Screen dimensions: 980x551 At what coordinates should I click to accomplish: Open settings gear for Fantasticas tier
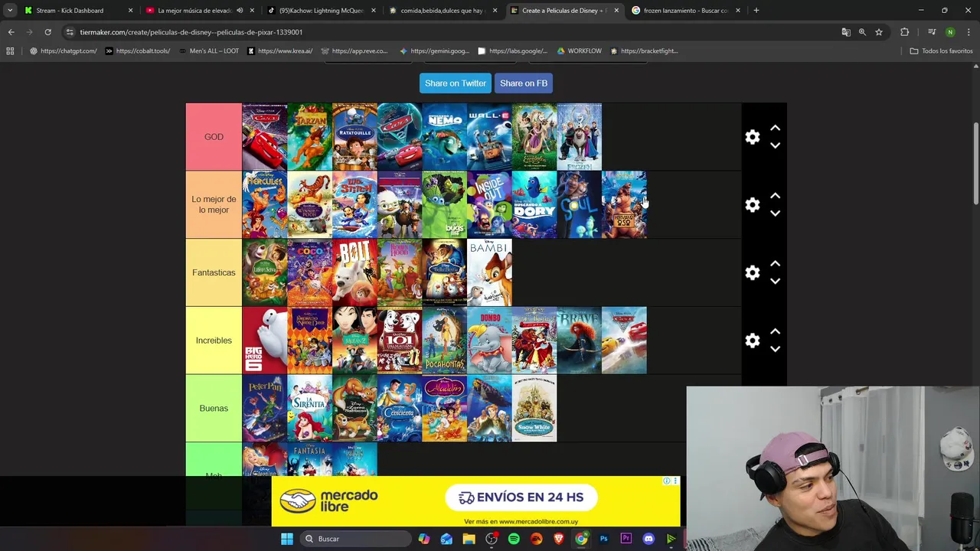click(x=753, y=272)
